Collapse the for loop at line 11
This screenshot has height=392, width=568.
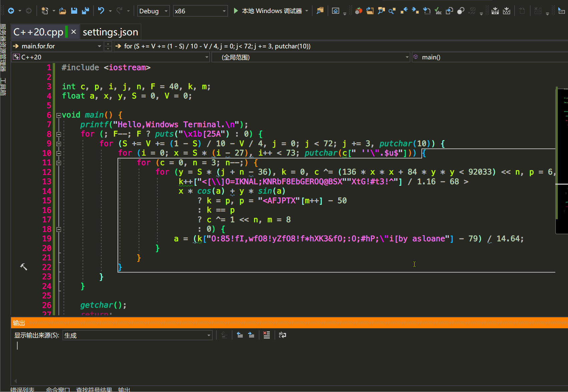59,163
